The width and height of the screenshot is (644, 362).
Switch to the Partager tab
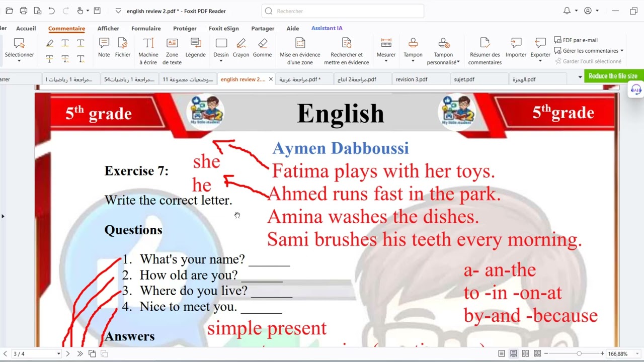pos(263,29)
